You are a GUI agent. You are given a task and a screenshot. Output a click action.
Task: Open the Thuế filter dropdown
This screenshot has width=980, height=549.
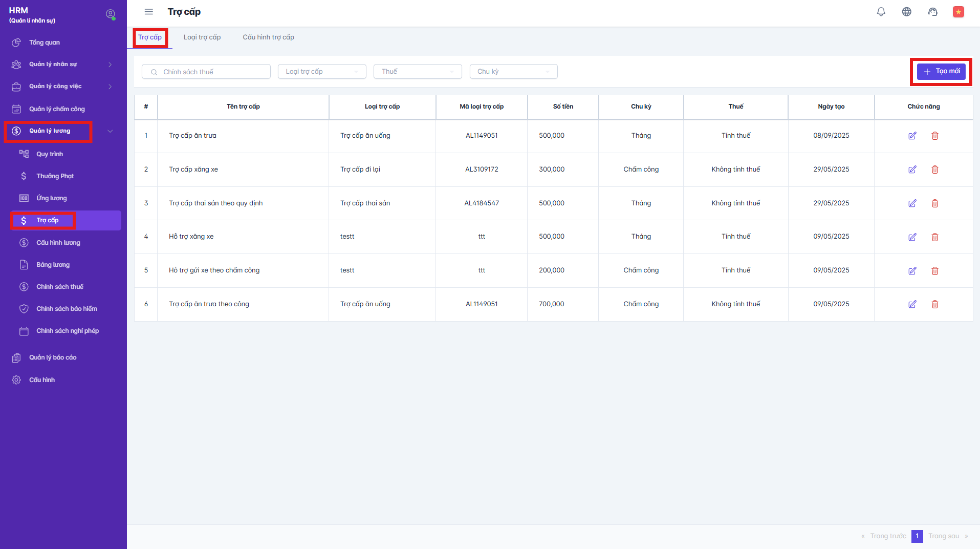pyautogui.click(x=417, y=72)
